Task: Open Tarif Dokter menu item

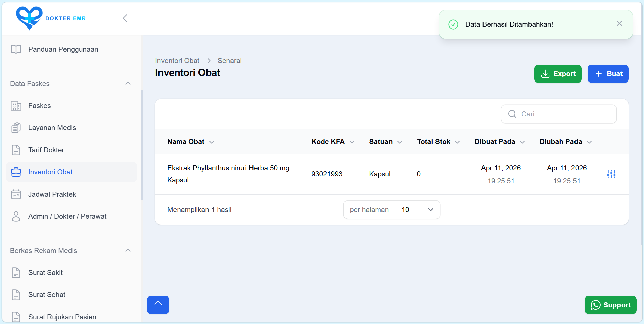Action: click(72, 150)
